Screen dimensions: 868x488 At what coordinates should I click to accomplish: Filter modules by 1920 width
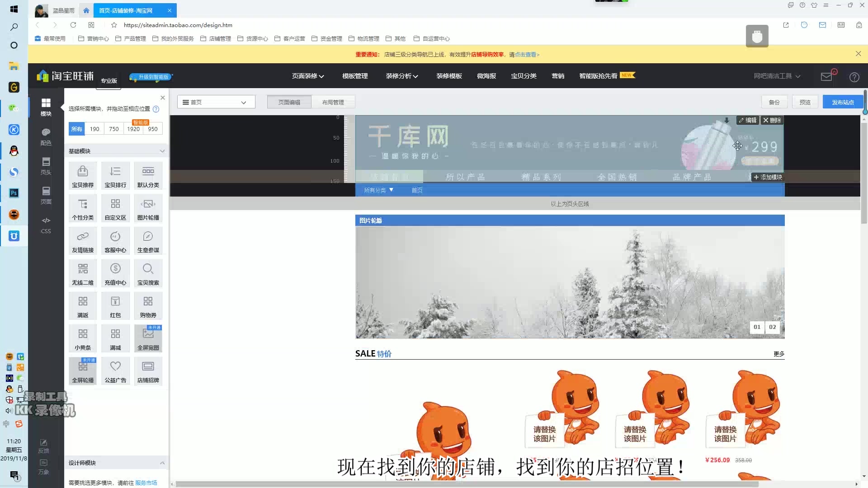click(133, 129)
